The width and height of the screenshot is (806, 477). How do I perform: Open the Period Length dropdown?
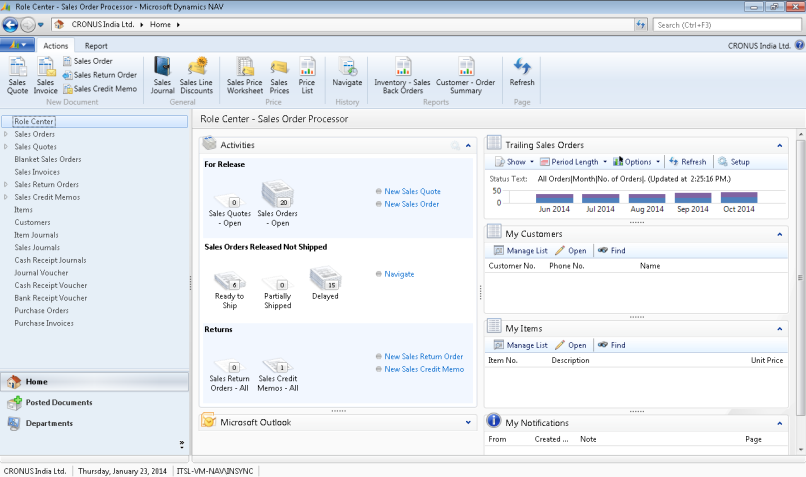pos(573,162)
